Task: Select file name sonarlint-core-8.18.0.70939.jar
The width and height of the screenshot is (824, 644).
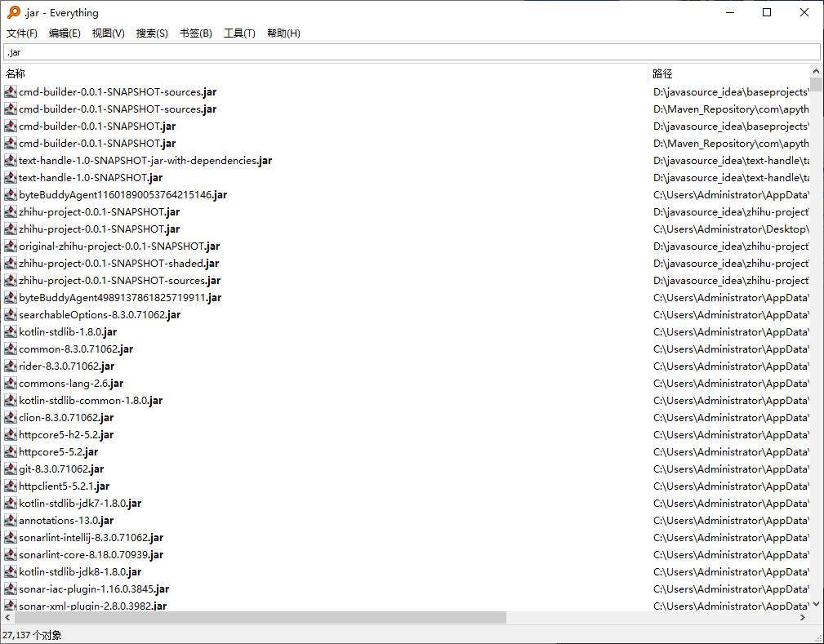Action: [91, 555]
